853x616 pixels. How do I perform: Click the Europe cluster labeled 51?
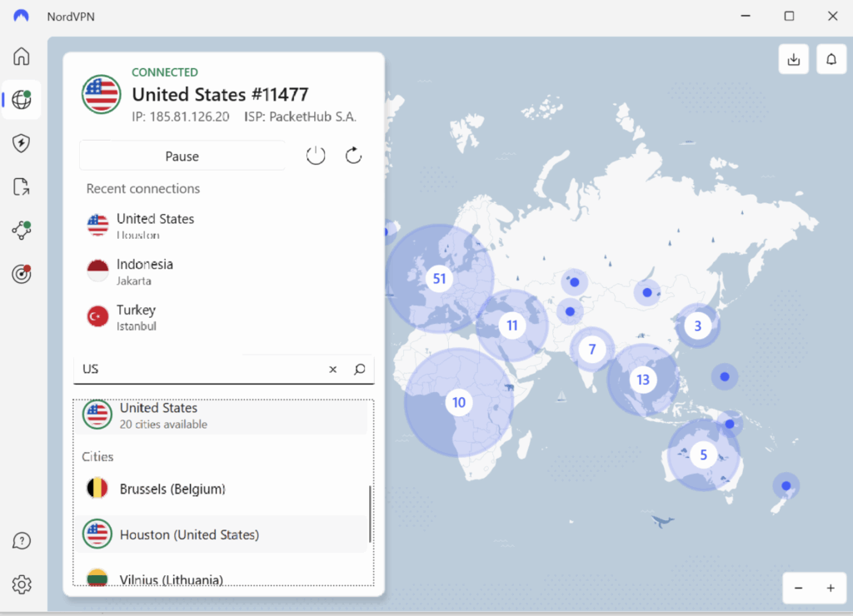coord(439,279)
